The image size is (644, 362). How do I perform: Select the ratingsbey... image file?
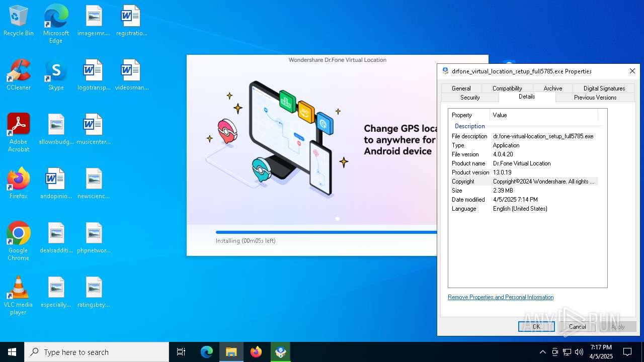tap(94, 293)
